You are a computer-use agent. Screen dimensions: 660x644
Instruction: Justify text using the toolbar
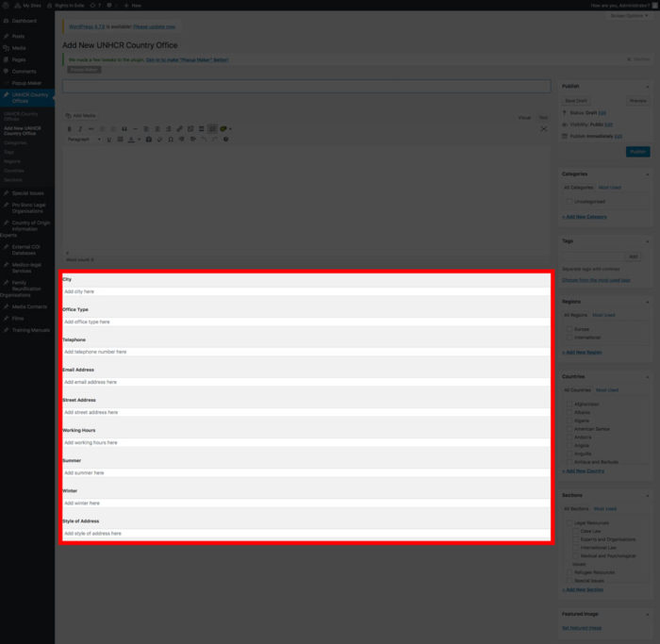120,140
